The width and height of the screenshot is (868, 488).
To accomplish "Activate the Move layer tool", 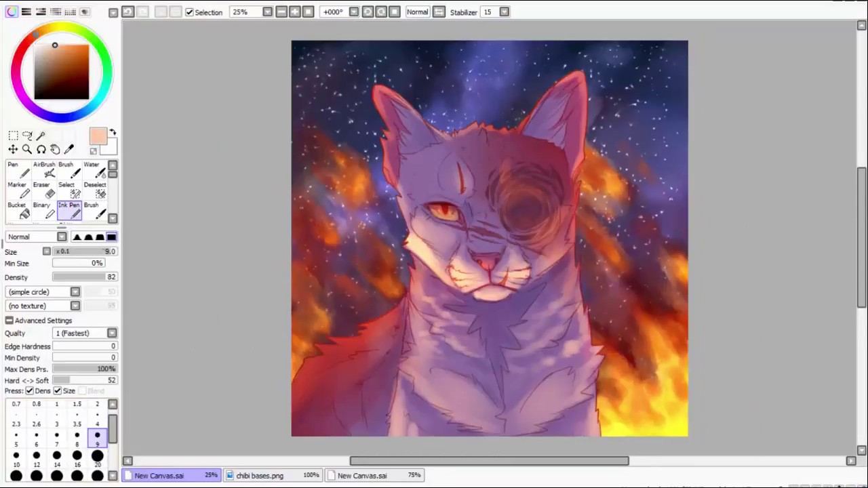I will point(13,150).
